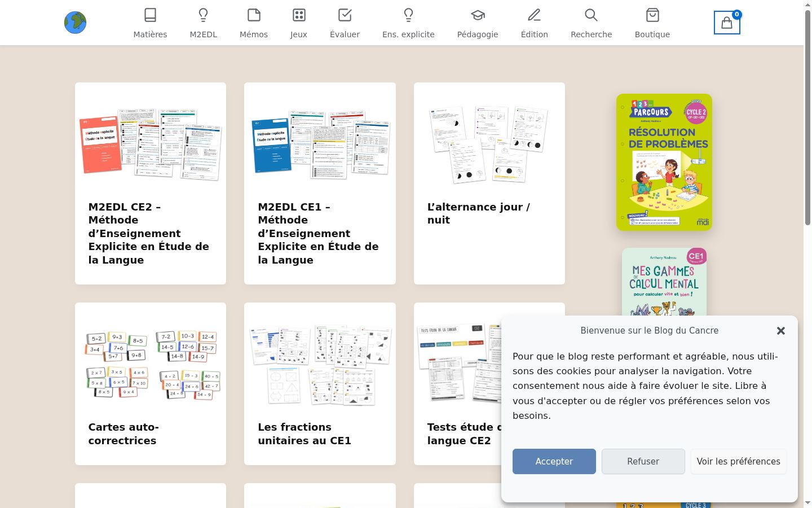Open the M2EDL CE2 article title

[x=149, y=233]
